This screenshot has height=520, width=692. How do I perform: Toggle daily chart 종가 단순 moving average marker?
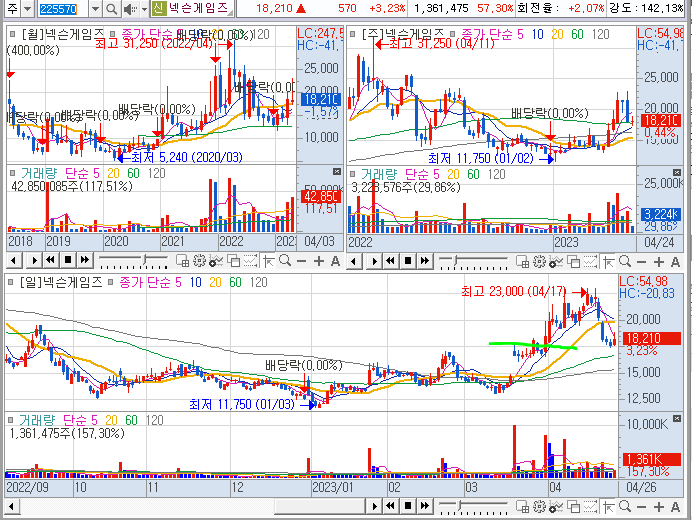(x=111, y=282)
